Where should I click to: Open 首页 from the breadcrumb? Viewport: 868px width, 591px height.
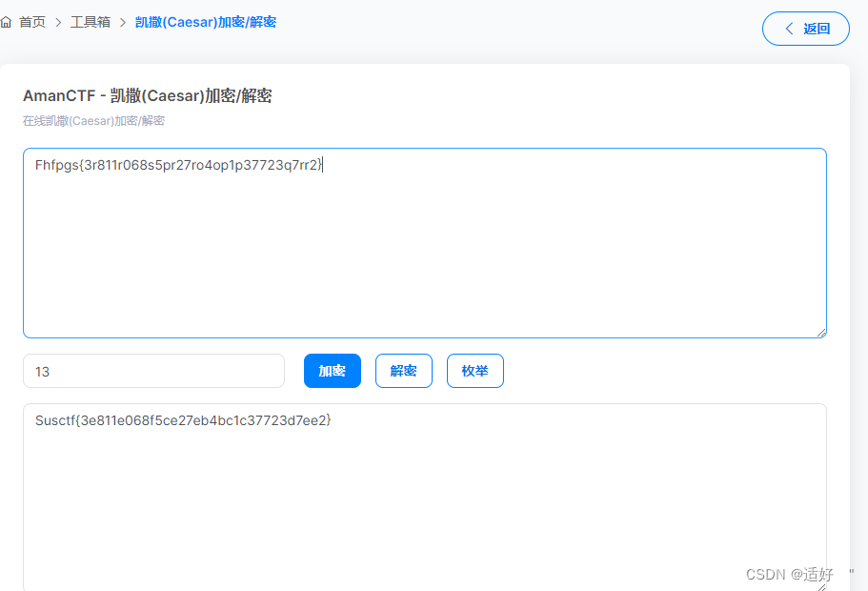pos(33,21)
